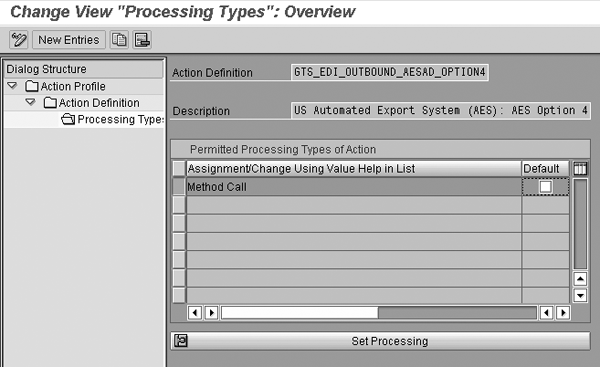Click the Action Profile folder icon
This screenshot has width=600, height=367.
[x=31, y=86]
